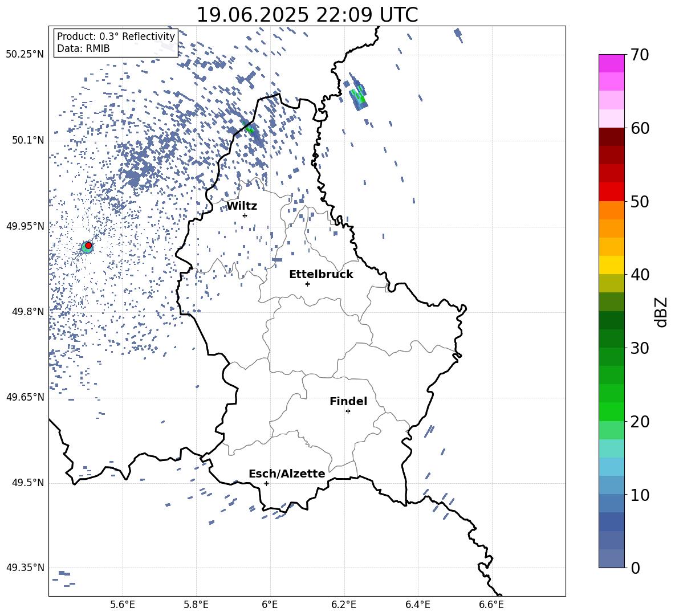Click the 49.8°N latitude label

pyautogui.click(x=27, y=312)
